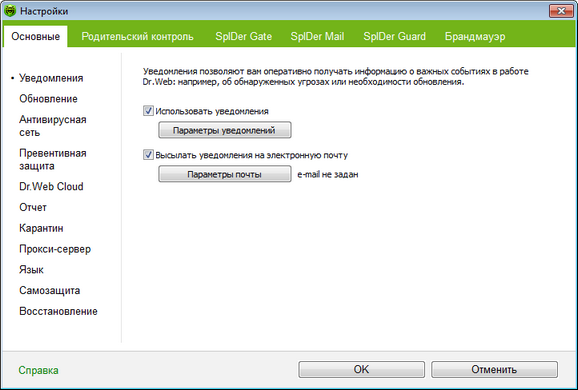Confirm settings with OK
The image size is (578, 390).
(x=361, y=369)
